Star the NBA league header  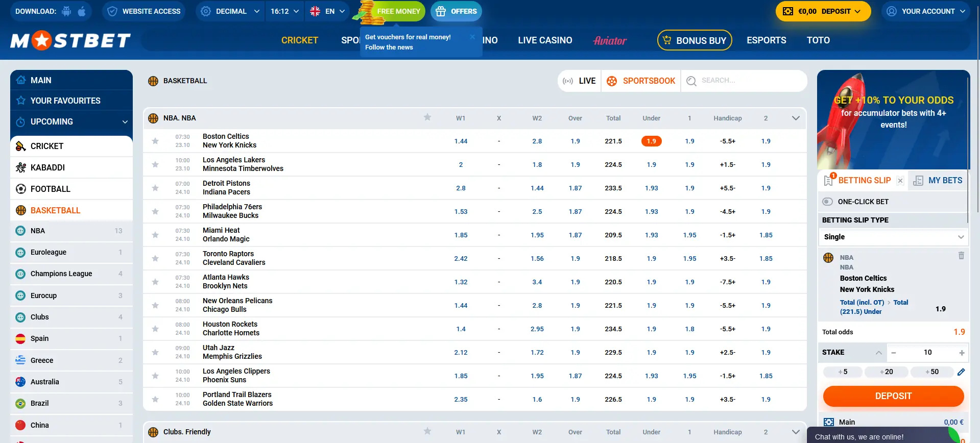tap(427, 117)
